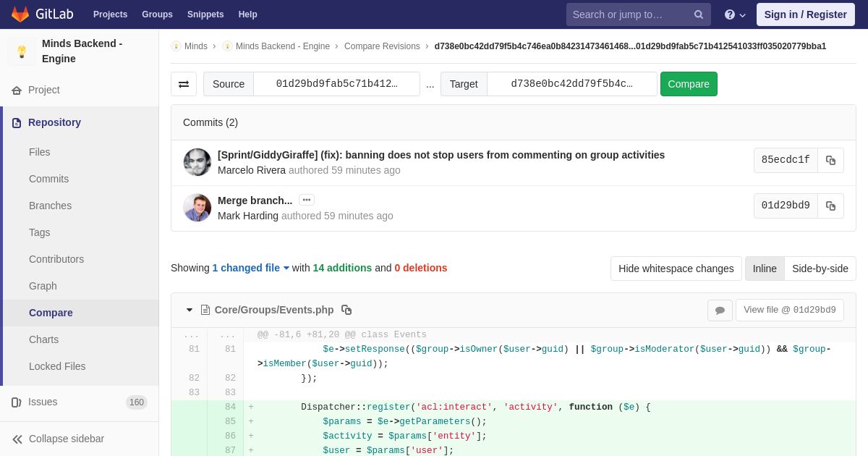The image size is (868, 456).
Task: Open Merge branch... commit title
Action: tap(255, 200)
